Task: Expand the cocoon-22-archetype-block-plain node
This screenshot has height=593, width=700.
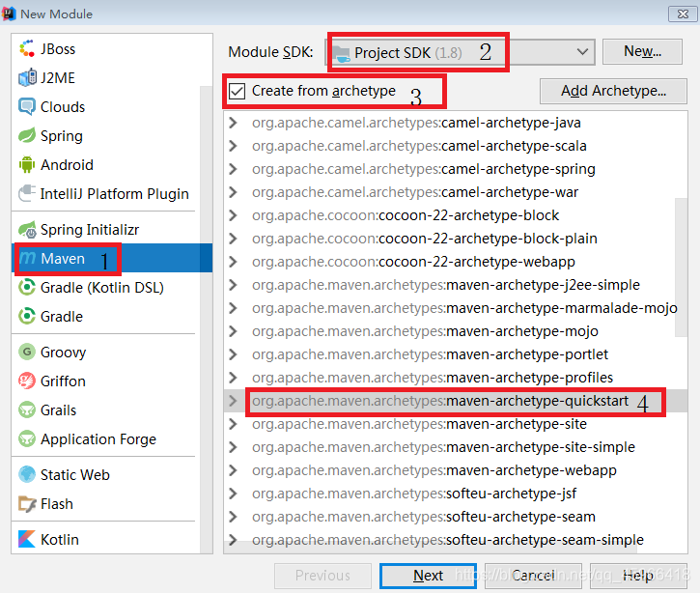Action: [233, 239]
